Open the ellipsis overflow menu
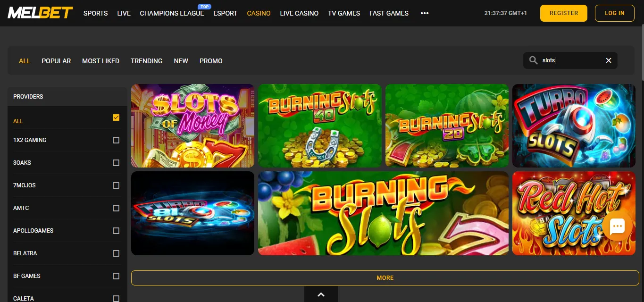This screenshot has width=644, height=302. pyautogui.click(x=424, y=13)
